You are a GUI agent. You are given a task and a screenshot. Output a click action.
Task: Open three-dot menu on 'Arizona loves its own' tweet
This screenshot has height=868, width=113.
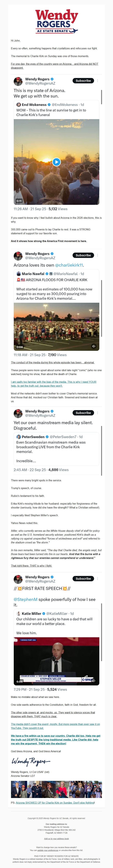[x=98, y=255]
